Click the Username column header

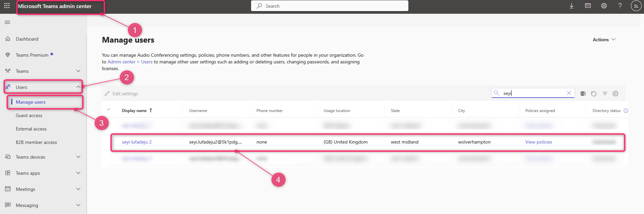pos(198,111)
